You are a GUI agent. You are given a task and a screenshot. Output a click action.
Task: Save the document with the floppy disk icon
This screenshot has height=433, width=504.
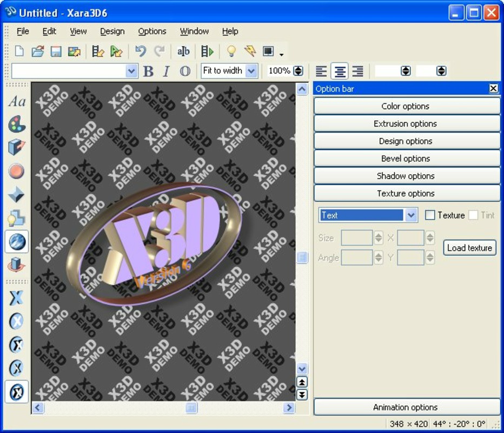[56, 51]
